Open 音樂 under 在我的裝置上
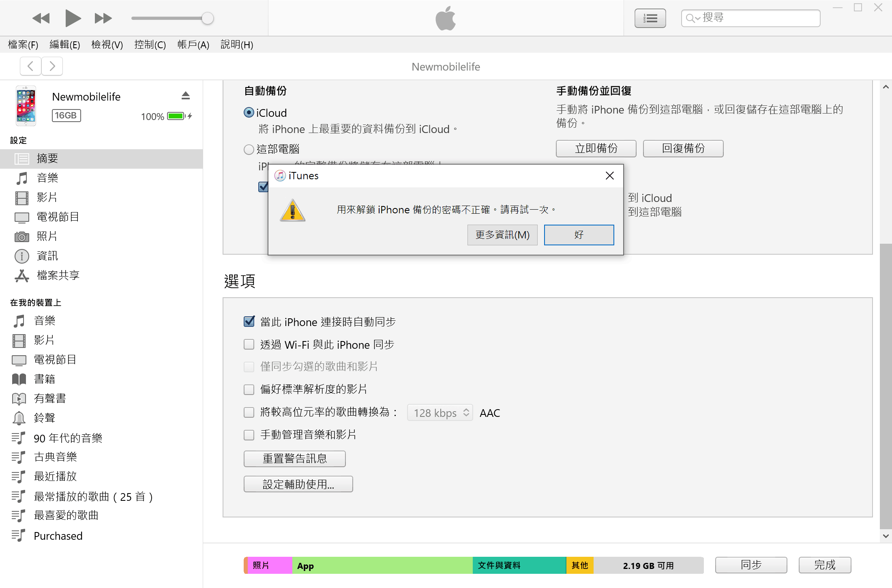 coord(101,321)
